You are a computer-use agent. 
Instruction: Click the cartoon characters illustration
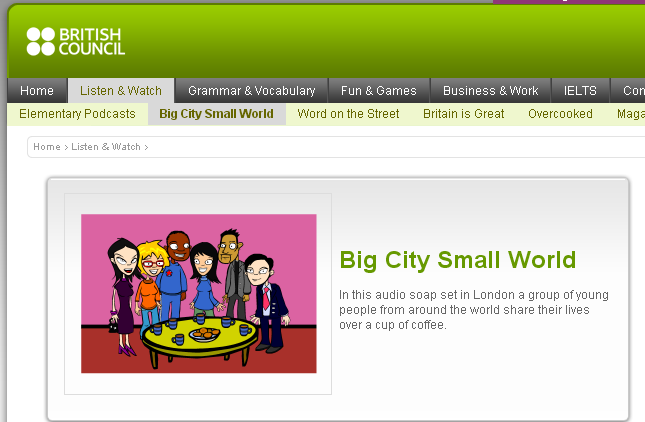(199, 293)
